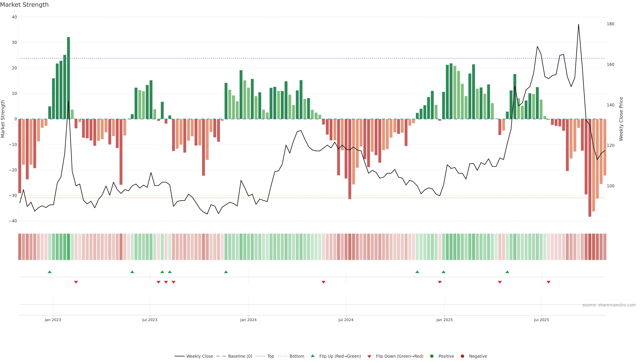Click the dark red Negative legend circle

coord(462,356)
